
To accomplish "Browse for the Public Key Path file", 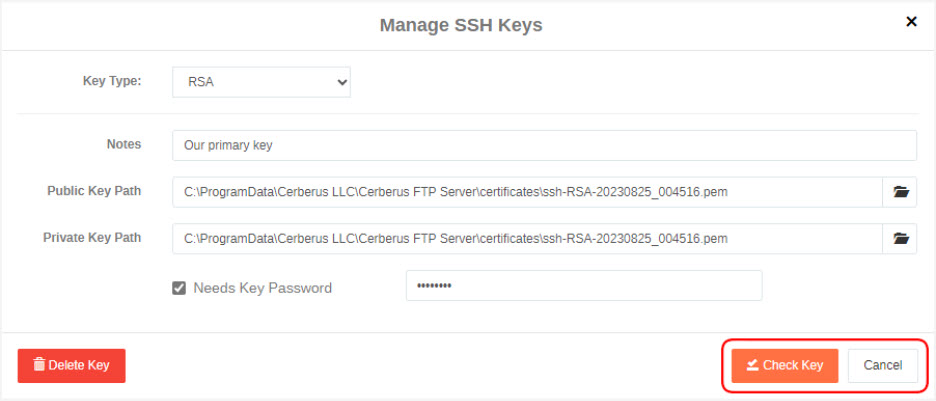I will (x=900, y=192).
